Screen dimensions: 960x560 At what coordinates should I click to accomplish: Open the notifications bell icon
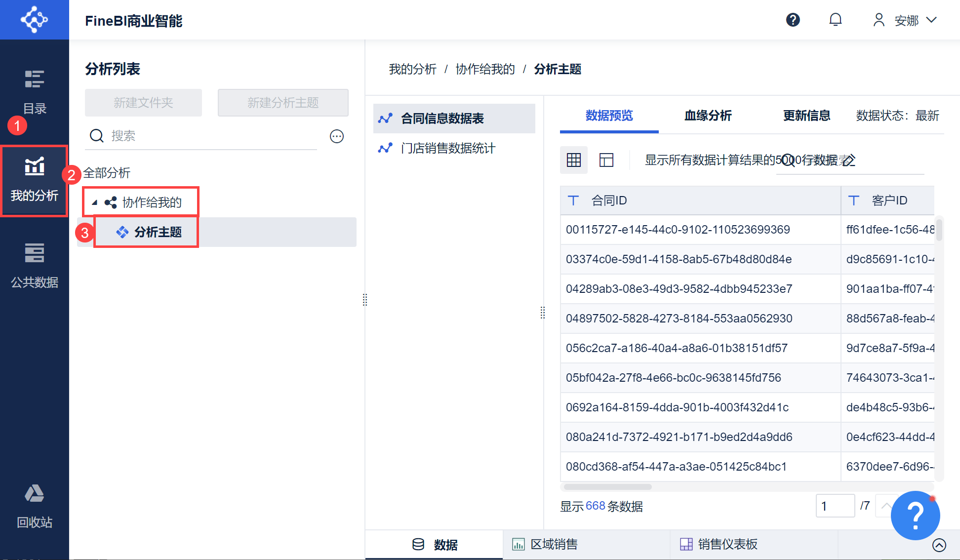click(835, 20)
